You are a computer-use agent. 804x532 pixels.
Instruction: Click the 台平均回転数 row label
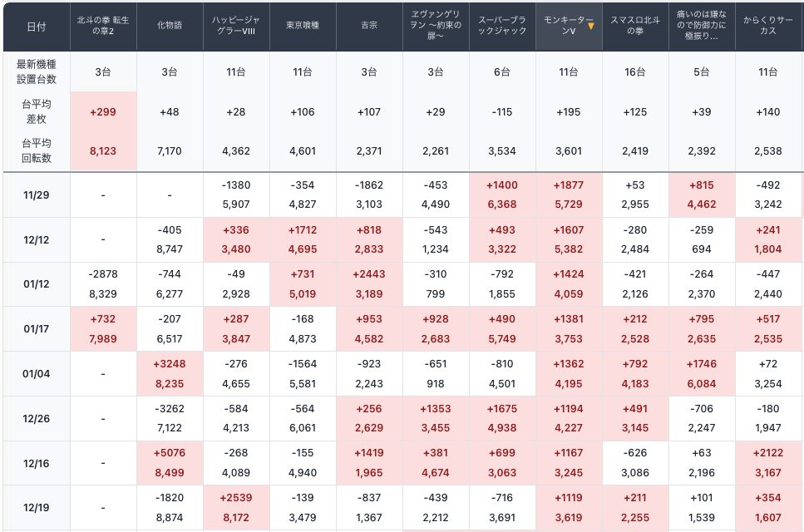coord(36,150)
